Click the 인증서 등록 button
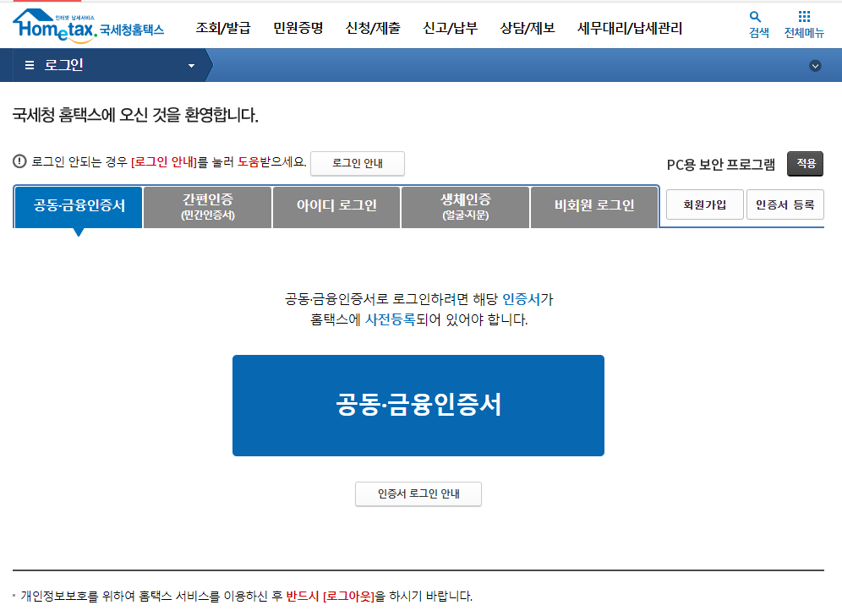Screen dimensions: 842x616 [785, 204]
